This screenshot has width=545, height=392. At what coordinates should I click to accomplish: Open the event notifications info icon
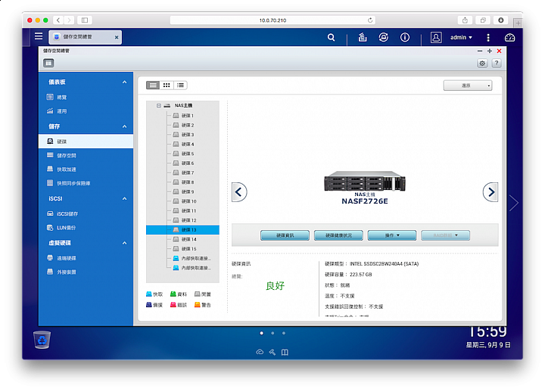tap(404, 37)
